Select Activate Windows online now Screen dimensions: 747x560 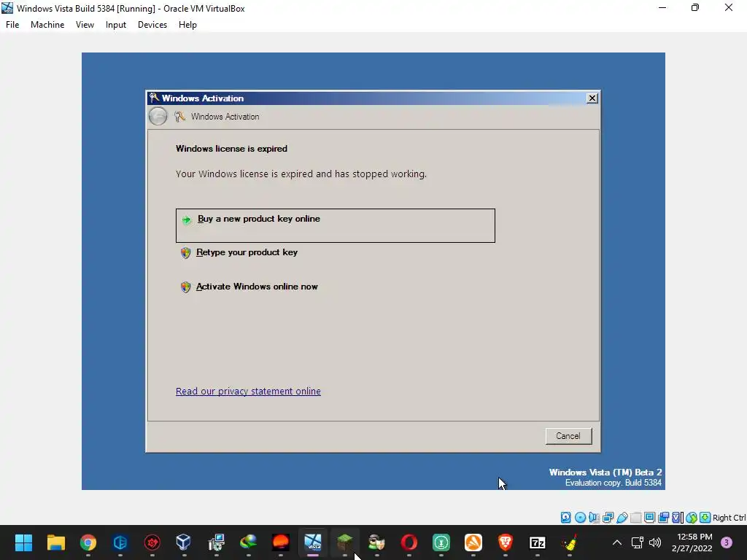tap(257, 287)
